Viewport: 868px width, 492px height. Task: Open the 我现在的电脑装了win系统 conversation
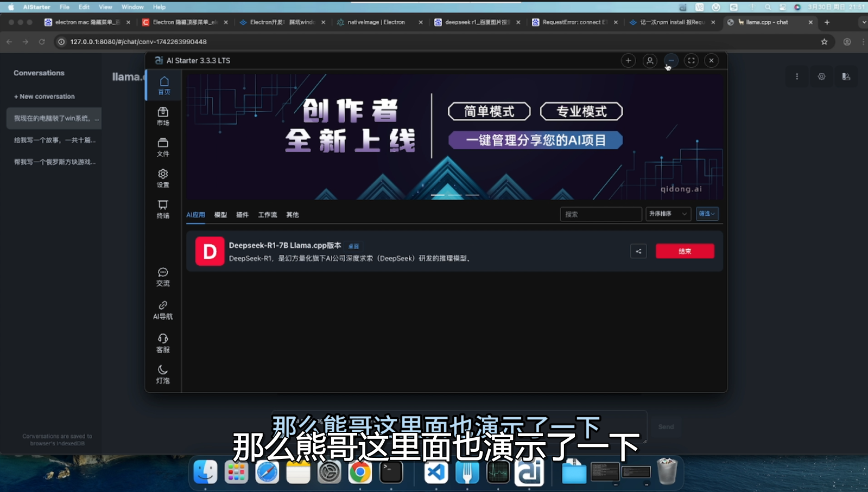[x=54, y=118]
